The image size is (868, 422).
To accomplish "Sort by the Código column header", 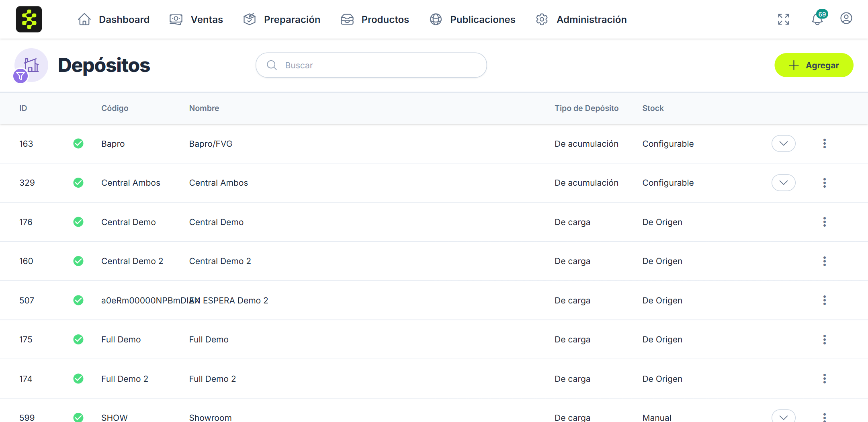I will click(115, 108).
